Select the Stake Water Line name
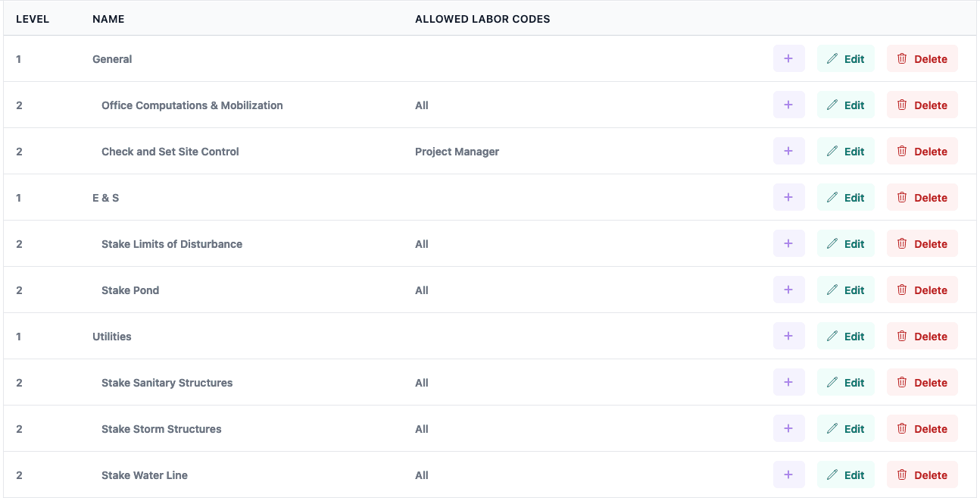The width and height of the screenshot is (980, 498). pyautogui.click(x=145, y=475)
